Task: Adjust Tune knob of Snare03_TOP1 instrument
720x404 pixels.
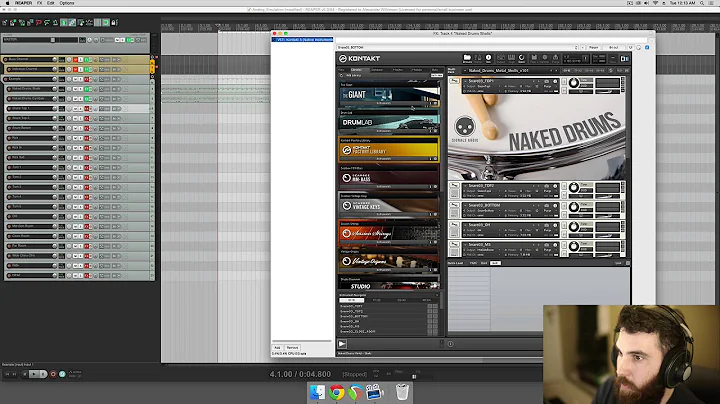Action: (x=574, y=83)
